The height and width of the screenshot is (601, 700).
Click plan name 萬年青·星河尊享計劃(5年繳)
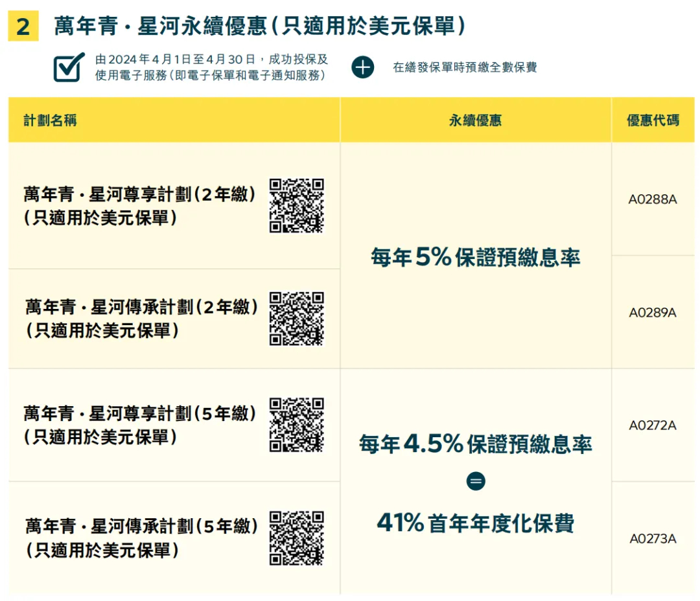(x=139, y=413)
